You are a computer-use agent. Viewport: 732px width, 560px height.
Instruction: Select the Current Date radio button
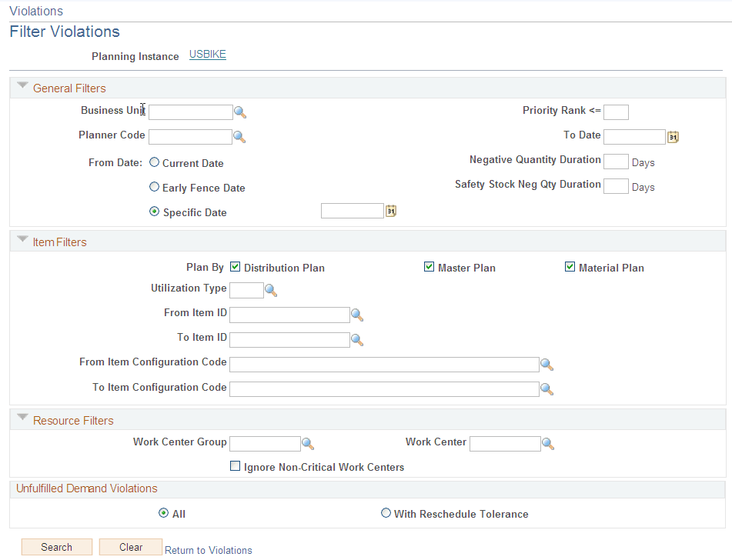[x=153, y=162]
